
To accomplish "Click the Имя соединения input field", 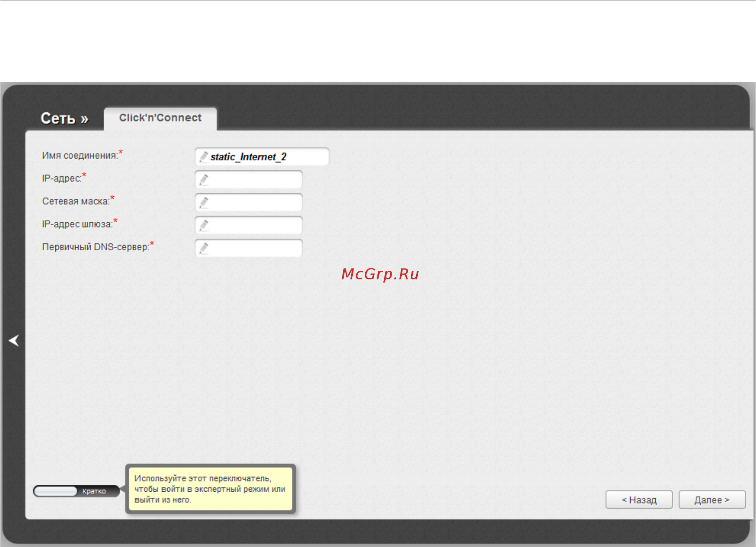I will (x=262, y=157).
